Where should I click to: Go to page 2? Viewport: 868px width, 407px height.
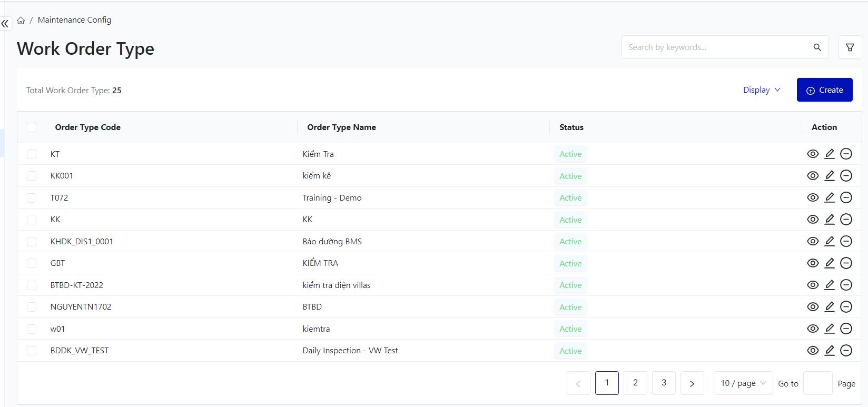point(635,383)
